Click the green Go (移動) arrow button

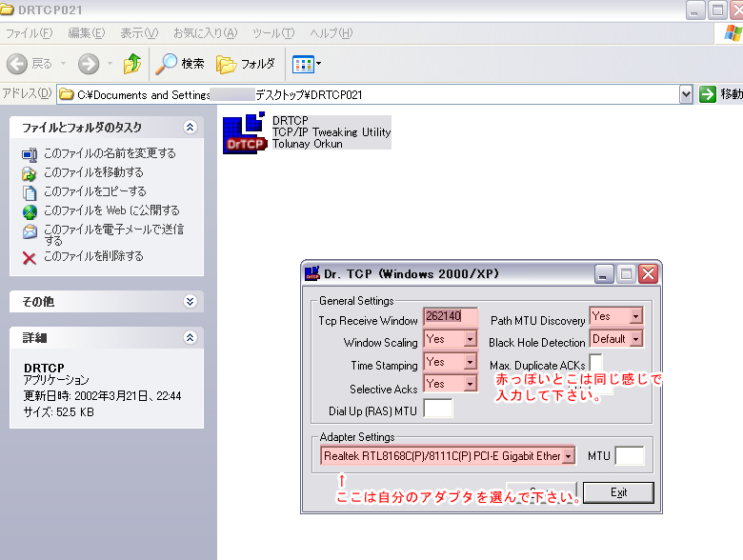[x=708, y=94]
